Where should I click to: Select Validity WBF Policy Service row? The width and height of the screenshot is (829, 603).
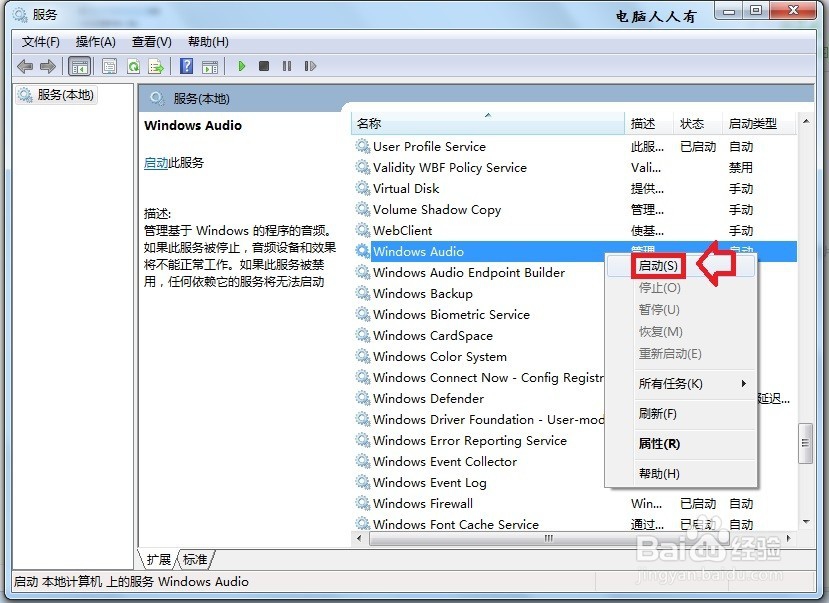point(574,168)
